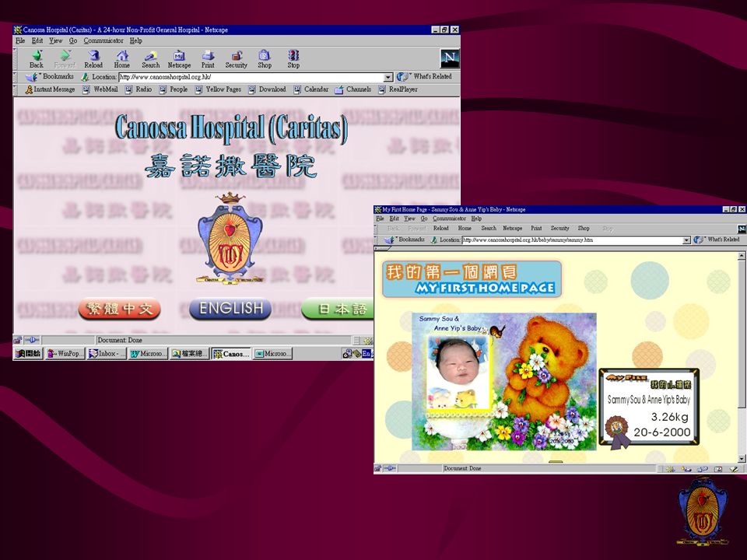Collapse navigation toolbar handle in Canossa Hospital window
This screenshot has height=560, width=747.
point(16,58)
